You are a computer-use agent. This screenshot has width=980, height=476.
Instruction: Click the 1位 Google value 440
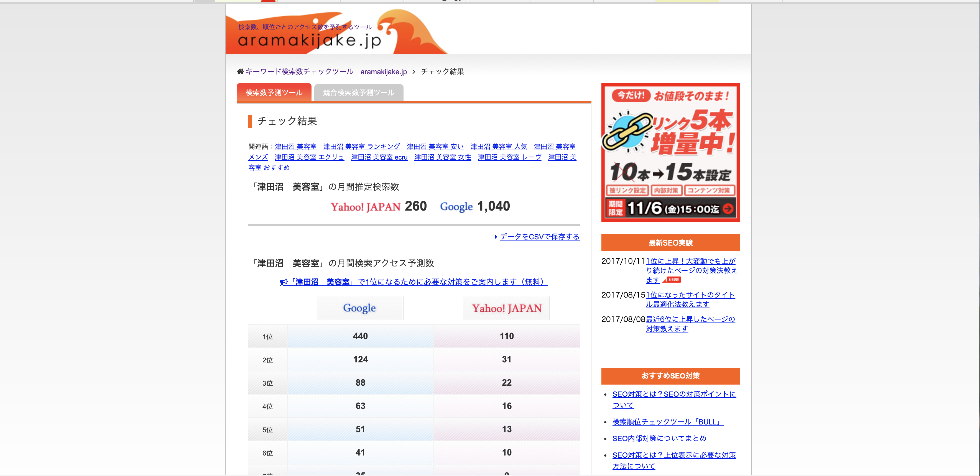click(360, 336)
